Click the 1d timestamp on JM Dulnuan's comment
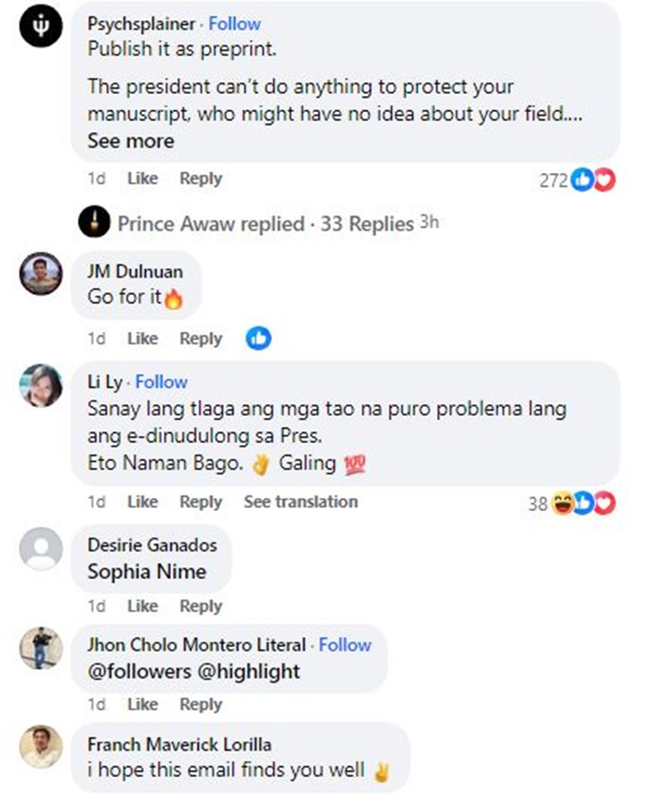 (x=97, y=339)
